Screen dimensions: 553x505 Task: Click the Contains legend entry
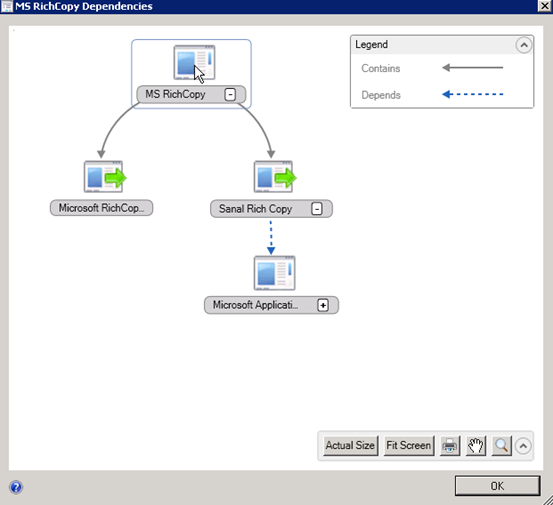point(381,68)
